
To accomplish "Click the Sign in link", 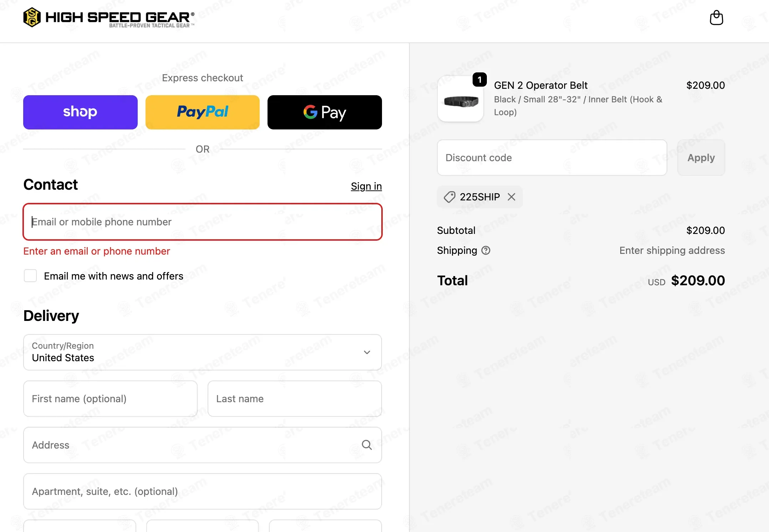I will pyautogui.click(x=366, y=186).
